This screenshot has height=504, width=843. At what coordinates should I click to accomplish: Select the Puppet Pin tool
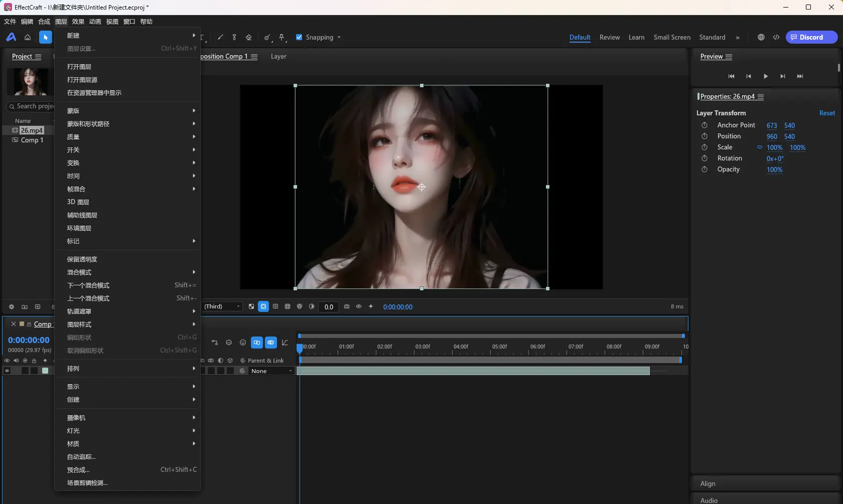coord(282,37)
